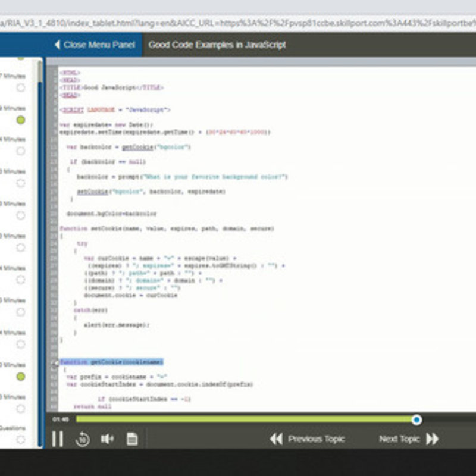The height and width of the screenshot is (476, 476).
Task: Click the TITLE Good JavaScript code line
Action: pos(111,87)
